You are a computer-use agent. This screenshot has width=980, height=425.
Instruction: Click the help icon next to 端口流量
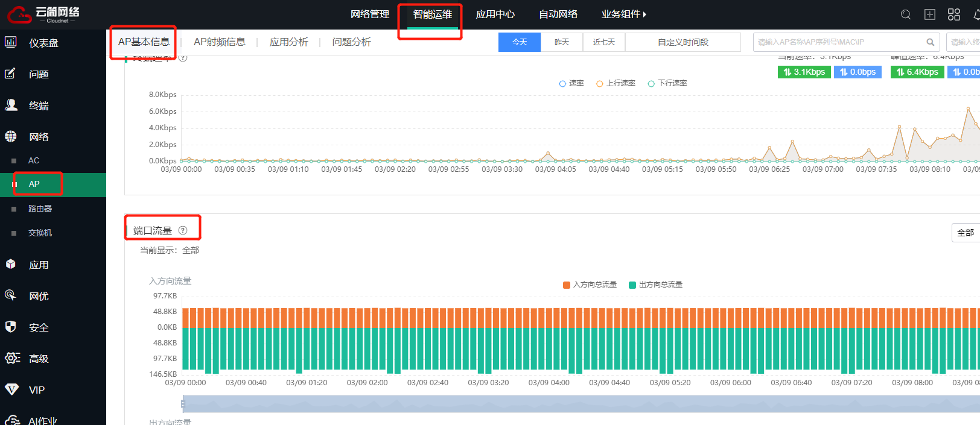tap(183, 230)
